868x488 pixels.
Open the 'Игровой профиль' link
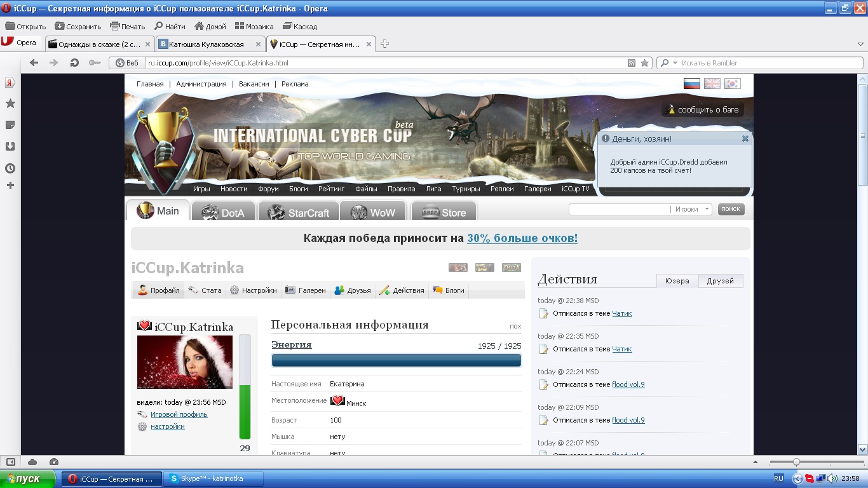point(179,414)
